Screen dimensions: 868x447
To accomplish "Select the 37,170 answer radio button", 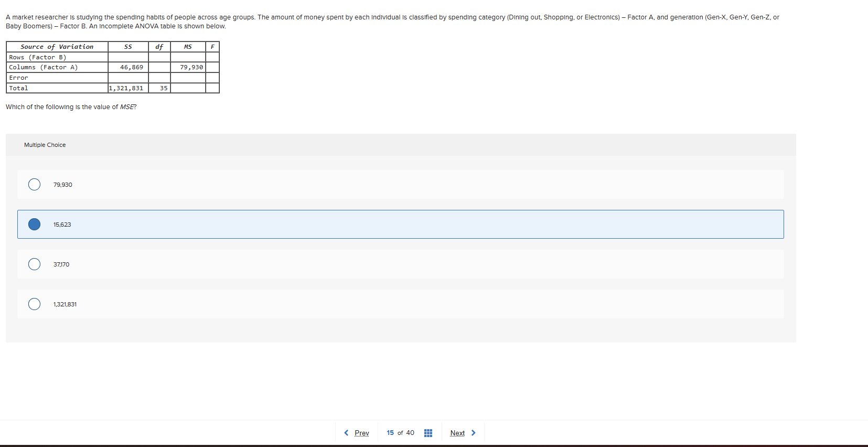I will click(x=34, y=264).
